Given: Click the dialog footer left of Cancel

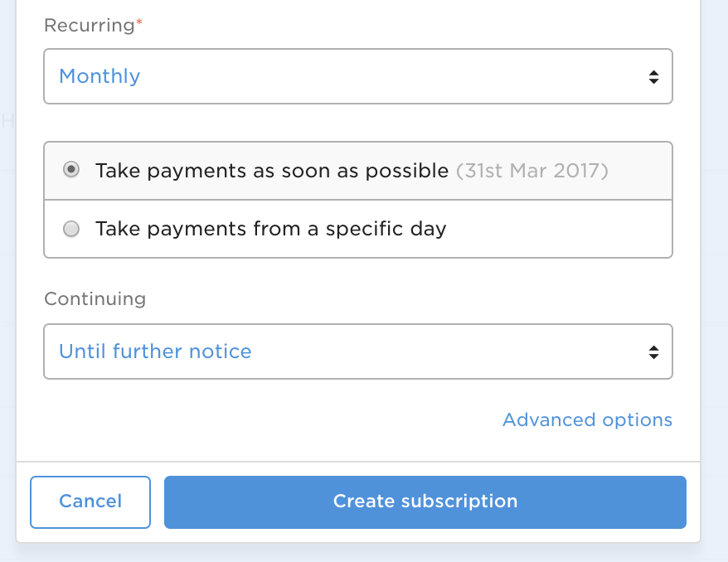Looking at the screenshot, I should tap(23, 501).
